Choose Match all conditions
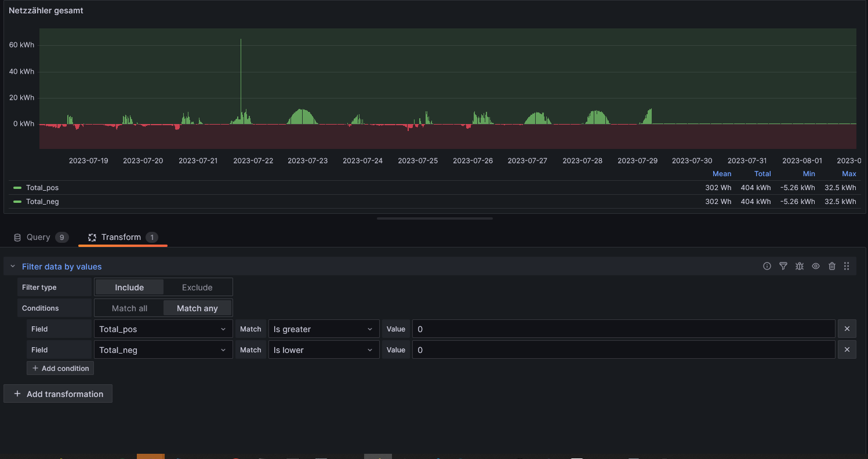Viewport: 868px width, 459px height. 129,308
